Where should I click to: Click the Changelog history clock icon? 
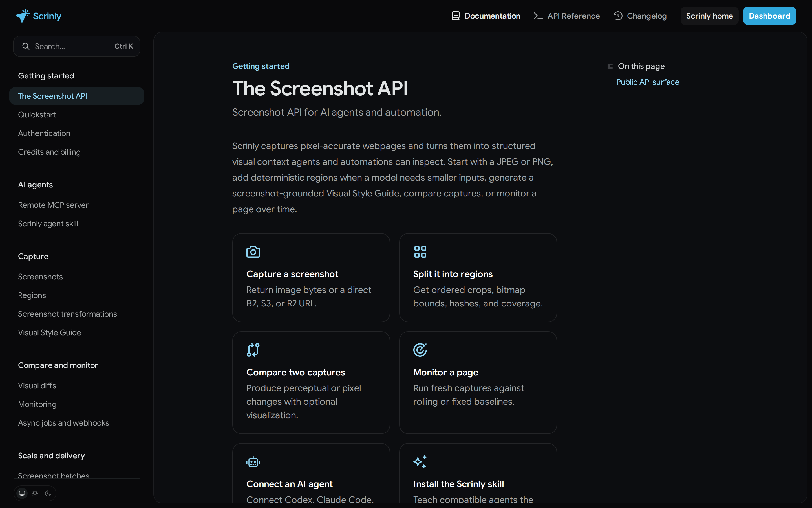618,16
